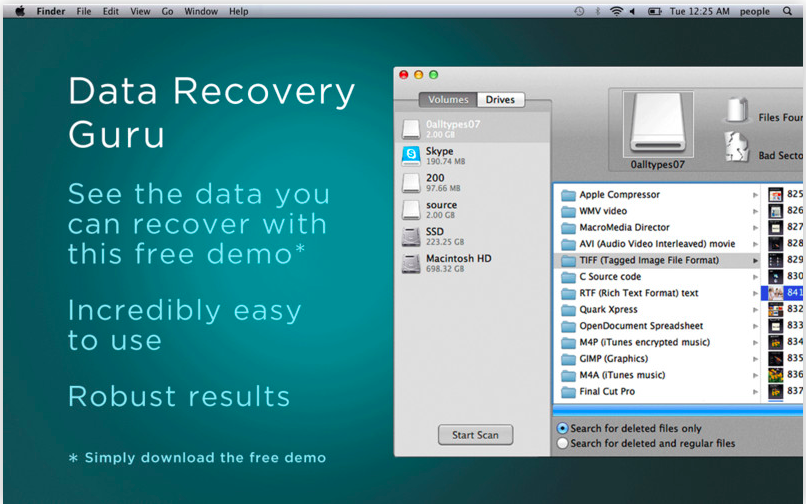This screenshot has width=806, height=504.
Task: Select M4P (iTunes encrypted music) row
Action: pos(657,343)
